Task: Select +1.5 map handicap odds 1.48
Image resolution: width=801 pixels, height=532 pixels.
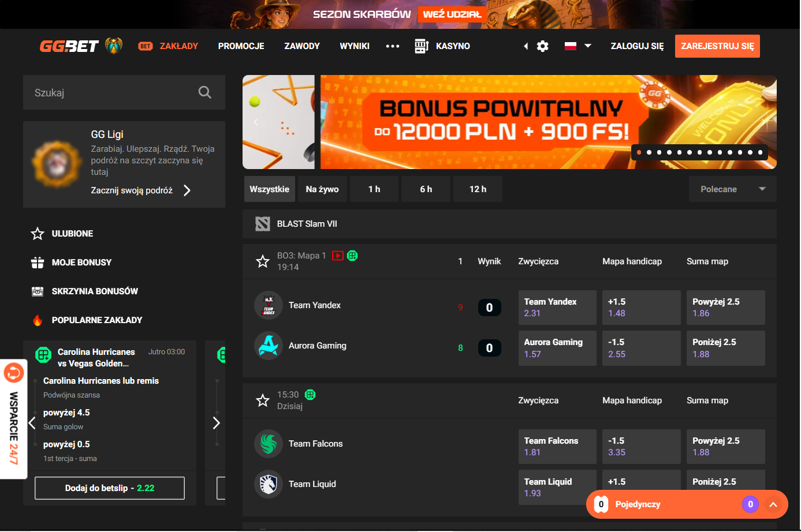Action: coord(642,308)
